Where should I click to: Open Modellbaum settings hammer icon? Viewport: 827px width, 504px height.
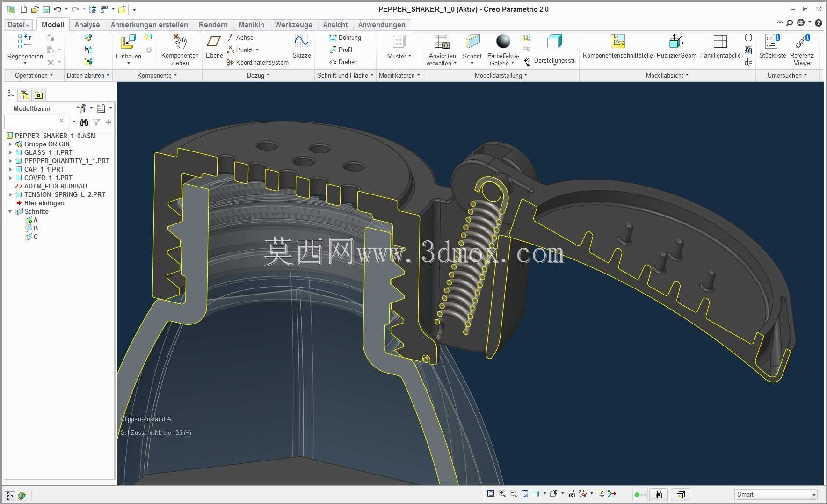coord(81,108)
